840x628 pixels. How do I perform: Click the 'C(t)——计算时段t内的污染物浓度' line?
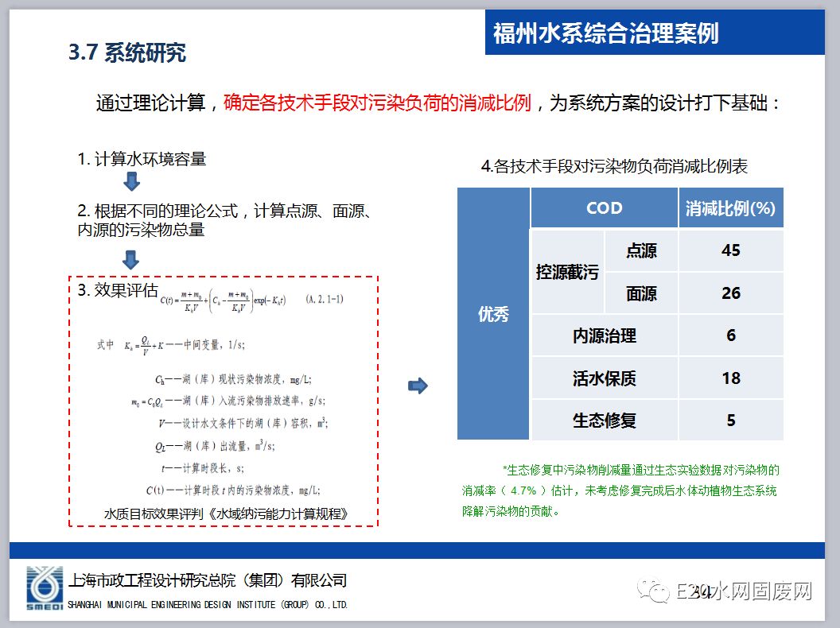click(233, 490)
